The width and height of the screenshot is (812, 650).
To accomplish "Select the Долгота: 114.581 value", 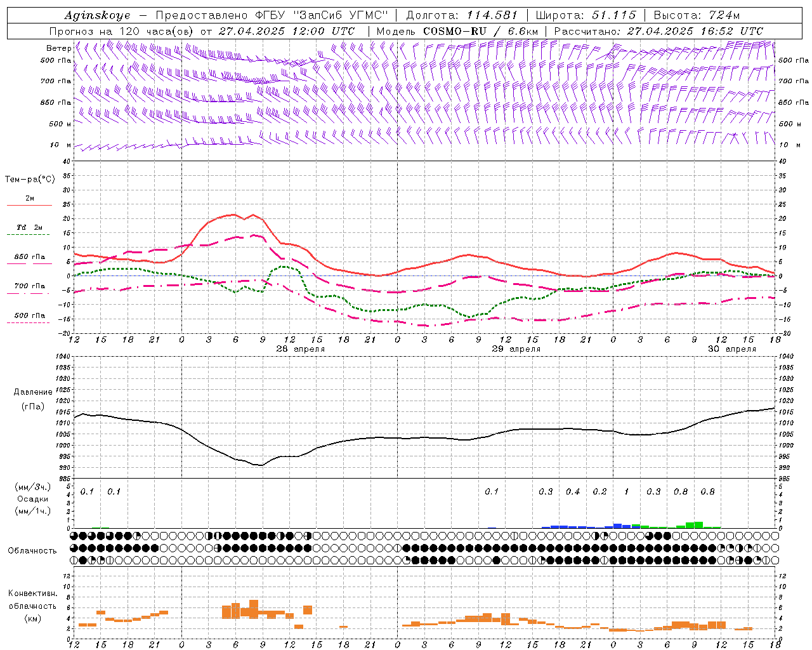I will click(462, 15).
